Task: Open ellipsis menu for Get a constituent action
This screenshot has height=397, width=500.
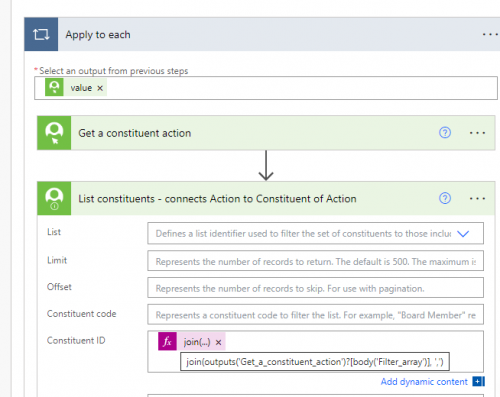Action: [477, 133]
